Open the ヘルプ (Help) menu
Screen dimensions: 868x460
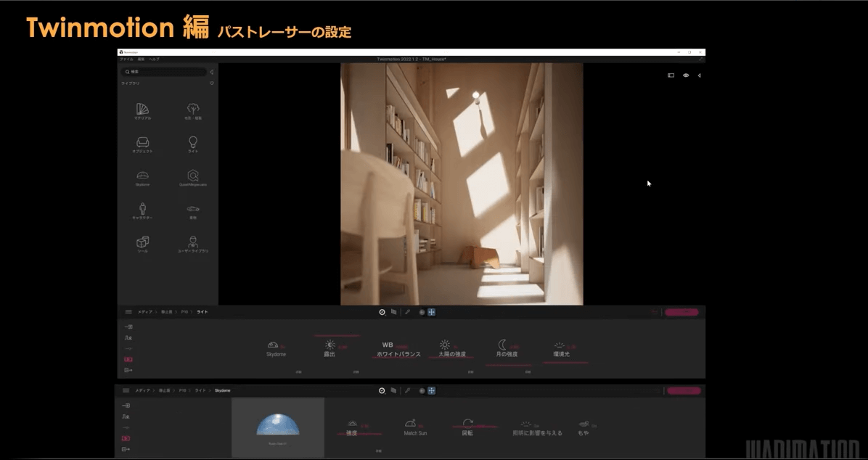[x=154, y=59]
